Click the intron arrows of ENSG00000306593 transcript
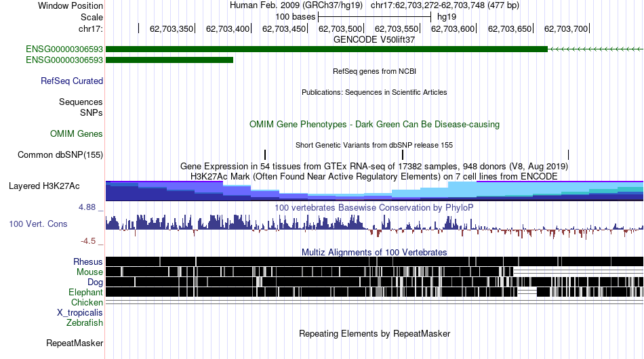The height and width of the screenshot is (359, 644). pos(596,49)
